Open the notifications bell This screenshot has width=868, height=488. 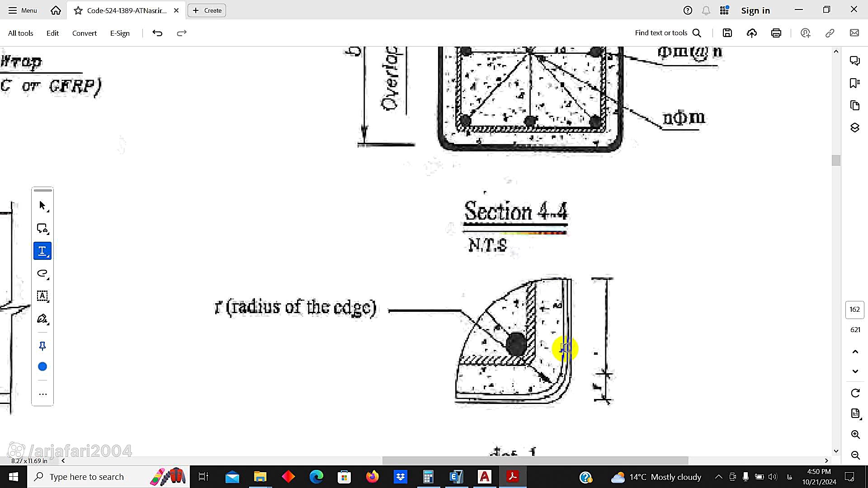click(706, 10)
